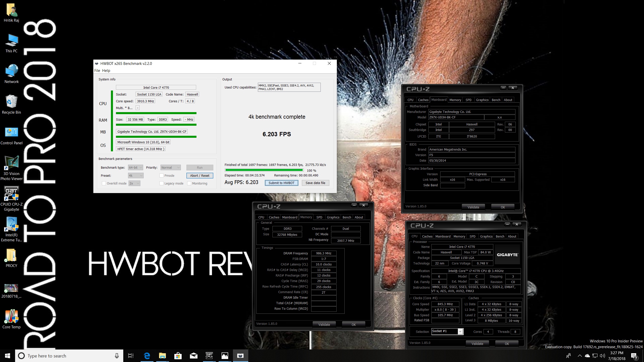Open the volume control tray icon

click(x=602, y=356)
